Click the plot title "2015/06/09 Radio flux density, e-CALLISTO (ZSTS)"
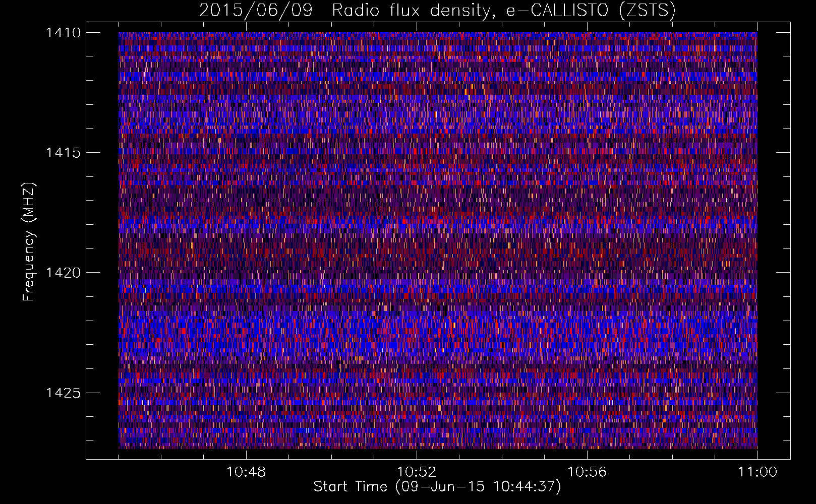The height and width of the screenshot is (504, 816). pos(437,10)
